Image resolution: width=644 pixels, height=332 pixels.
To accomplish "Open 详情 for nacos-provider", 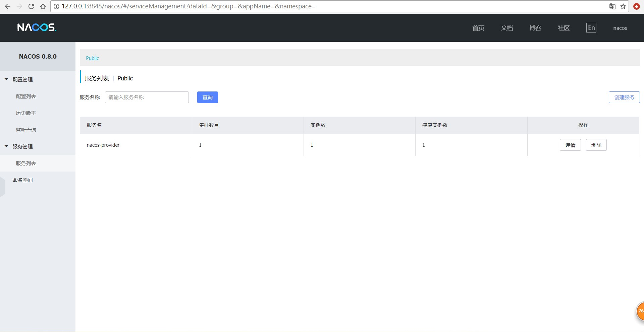I will pos(570,145).
